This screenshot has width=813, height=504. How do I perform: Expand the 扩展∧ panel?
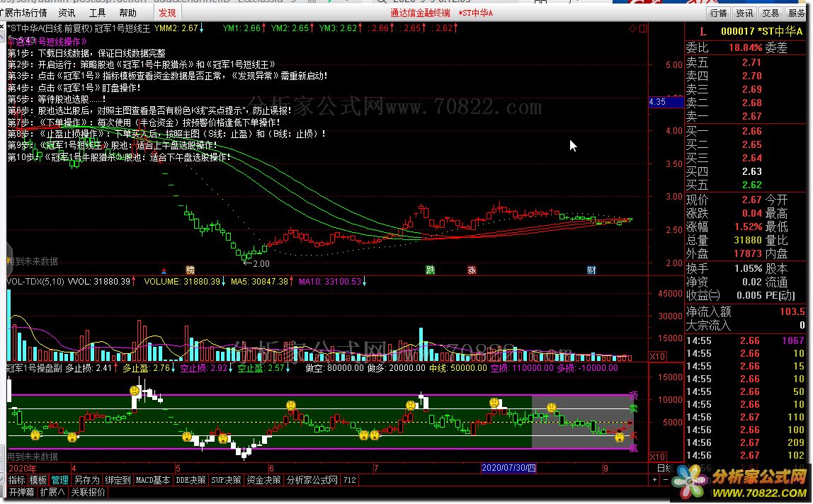pyautogui.click(x=52, y=492)
